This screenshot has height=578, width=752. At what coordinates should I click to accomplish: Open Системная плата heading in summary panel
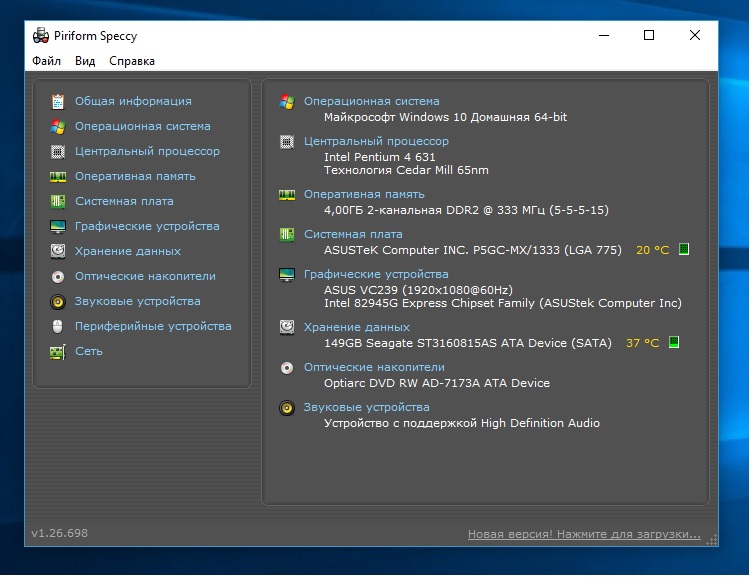pos(353,234)
